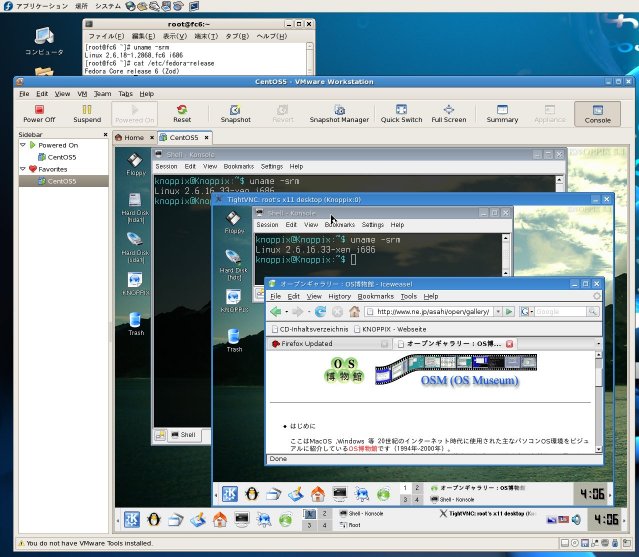Suspend the virtual machine
This screenshot has width=639, height=557.
click(x=87, y=114)
